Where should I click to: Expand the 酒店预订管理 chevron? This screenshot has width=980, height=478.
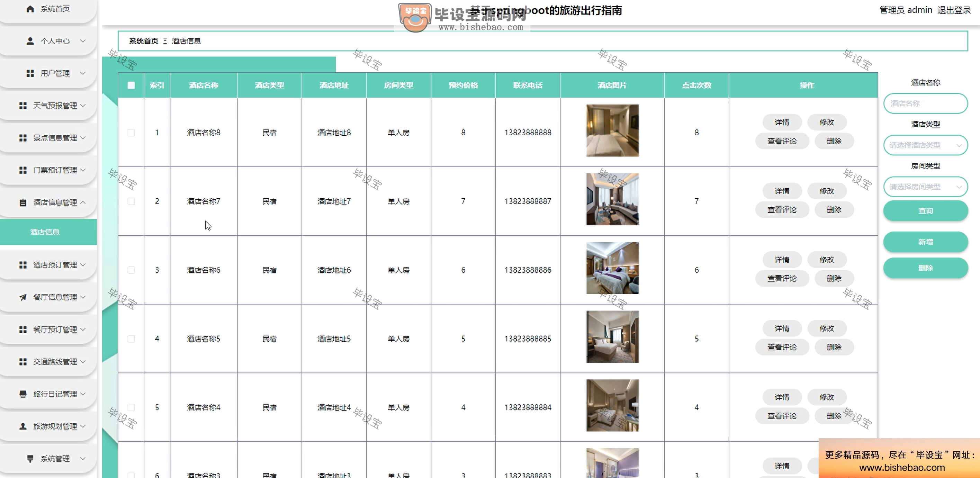point(83,265)
